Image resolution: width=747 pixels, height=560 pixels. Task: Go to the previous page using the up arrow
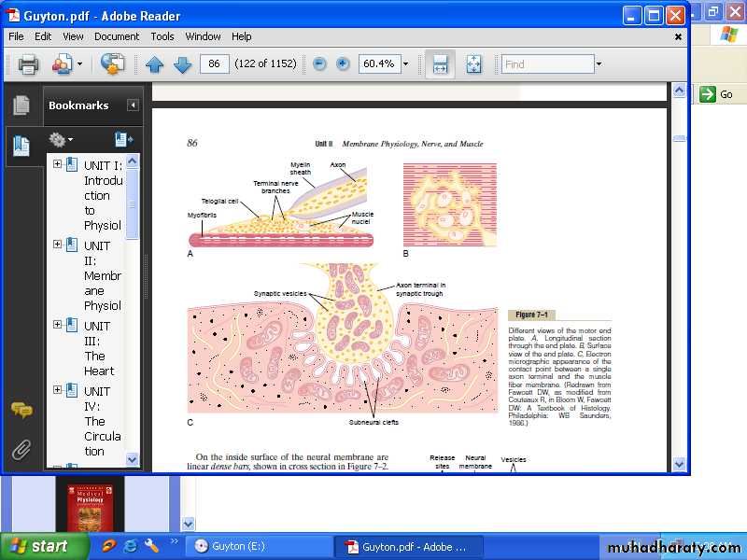point(154,64)
